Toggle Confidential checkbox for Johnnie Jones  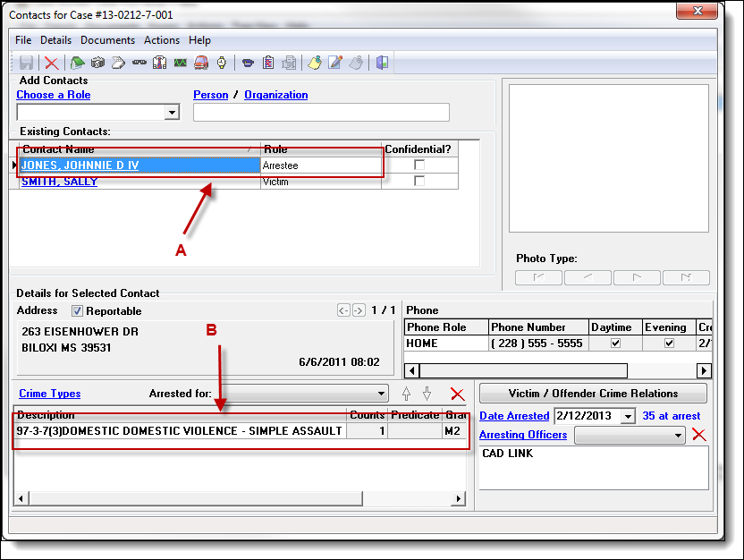click(418, 165)
